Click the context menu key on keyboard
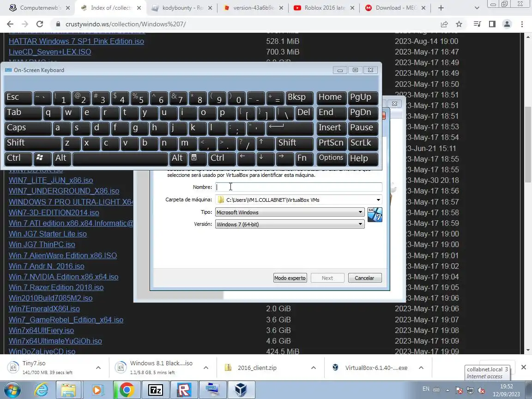The height and width of the screenshot is (399, 532). (198, 159)
